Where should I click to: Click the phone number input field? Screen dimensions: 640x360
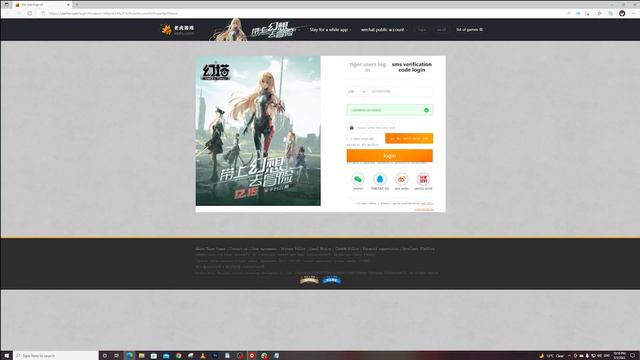[400, 91]
